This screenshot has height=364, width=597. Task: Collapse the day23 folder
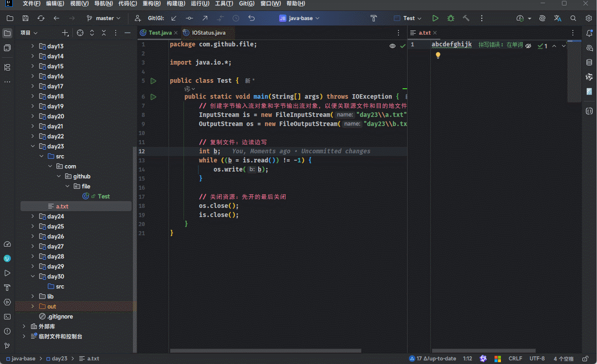(33, 147)
